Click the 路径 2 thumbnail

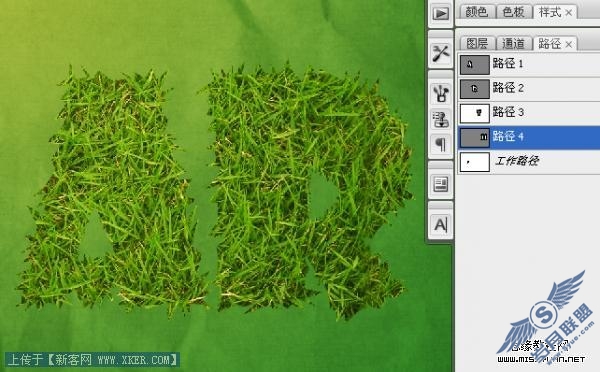[x=474, y=89]
